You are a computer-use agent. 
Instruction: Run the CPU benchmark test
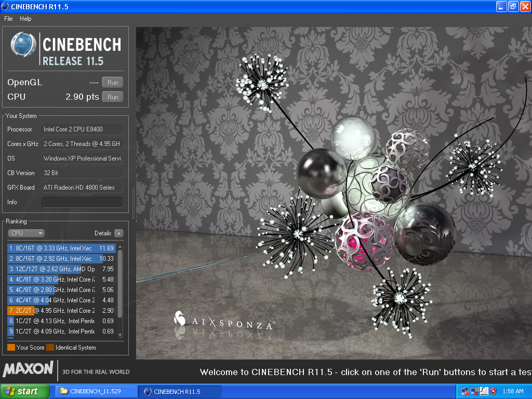(113, 97)
